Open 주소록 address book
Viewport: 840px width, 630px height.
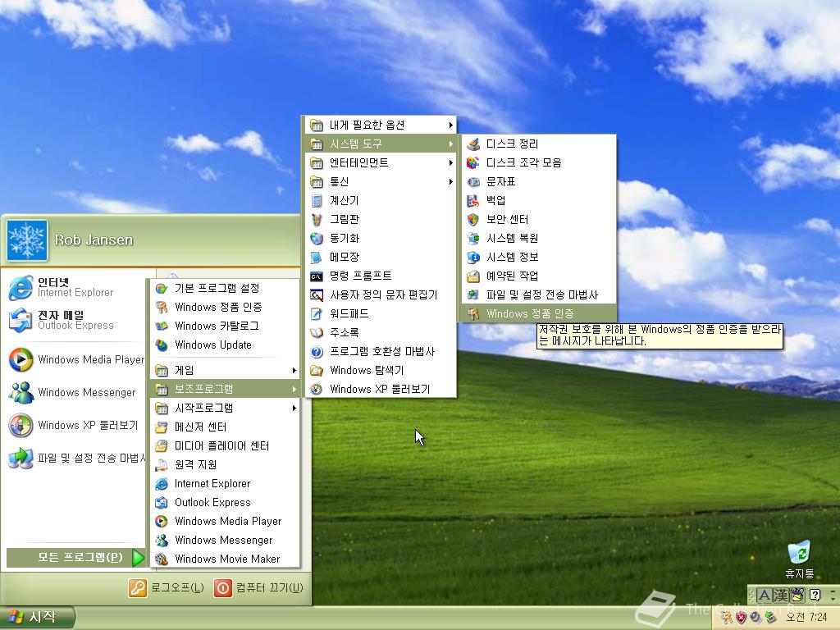[x=381, y=332]
